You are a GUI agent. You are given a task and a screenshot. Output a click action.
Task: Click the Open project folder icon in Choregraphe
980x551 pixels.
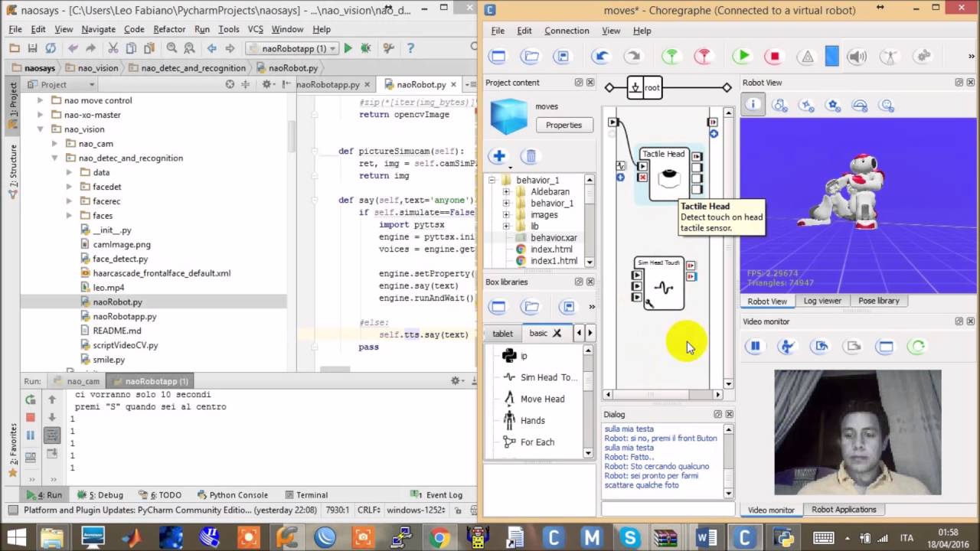click(x=530, y=56)
